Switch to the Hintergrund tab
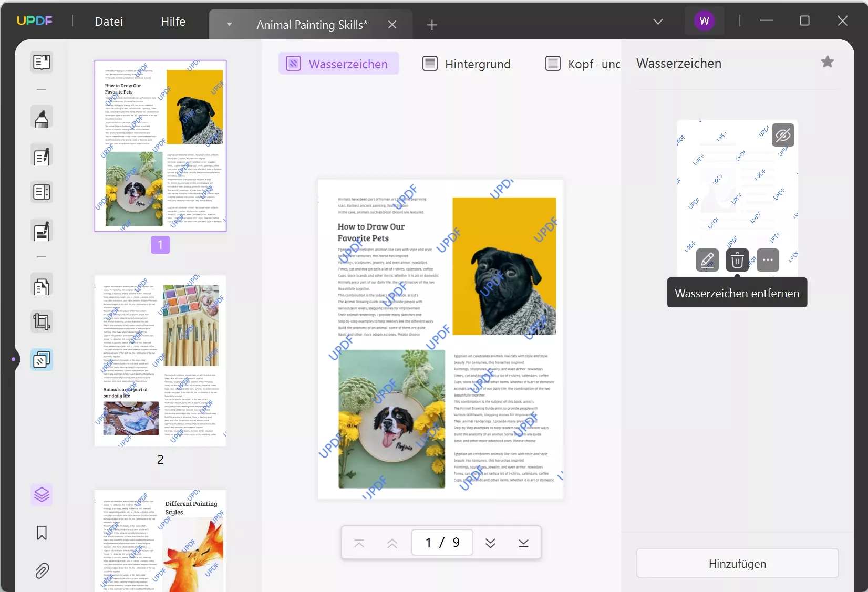Screen dimensions: 868x592 [x=467, y=64]
